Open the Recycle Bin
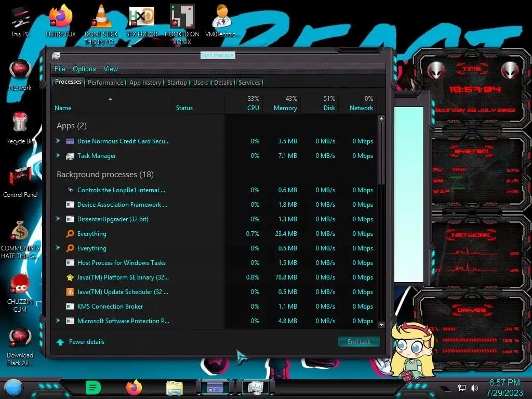 coord(20,128)
